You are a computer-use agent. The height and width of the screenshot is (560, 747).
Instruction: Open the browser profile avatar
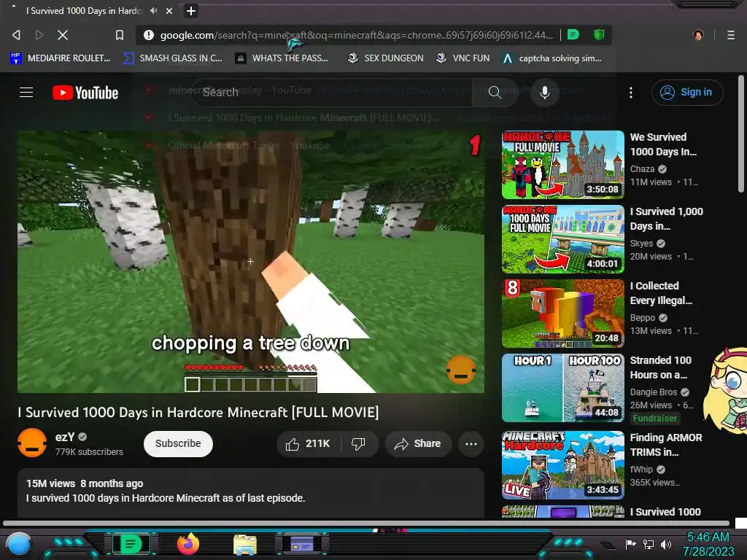tap(698, 35)
